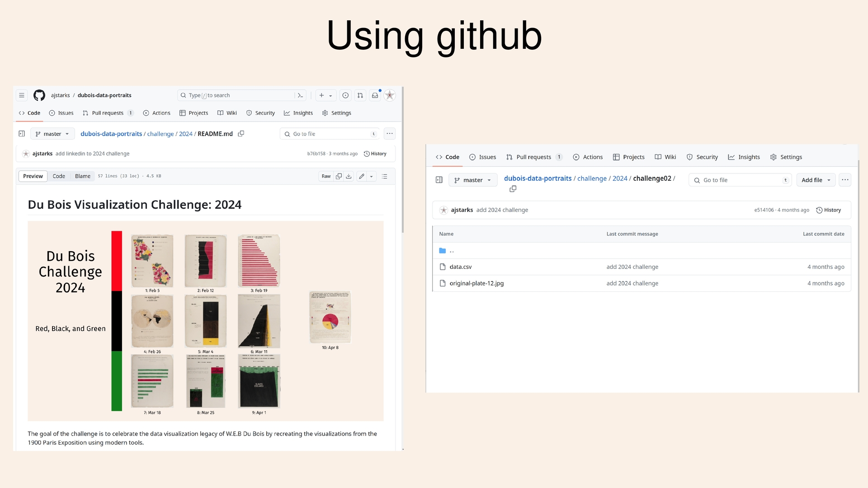Click the '10: Apr 8' plate thumbnail
Screen dimensions: 868x488
pyautogui.click(x=330, y=318)
